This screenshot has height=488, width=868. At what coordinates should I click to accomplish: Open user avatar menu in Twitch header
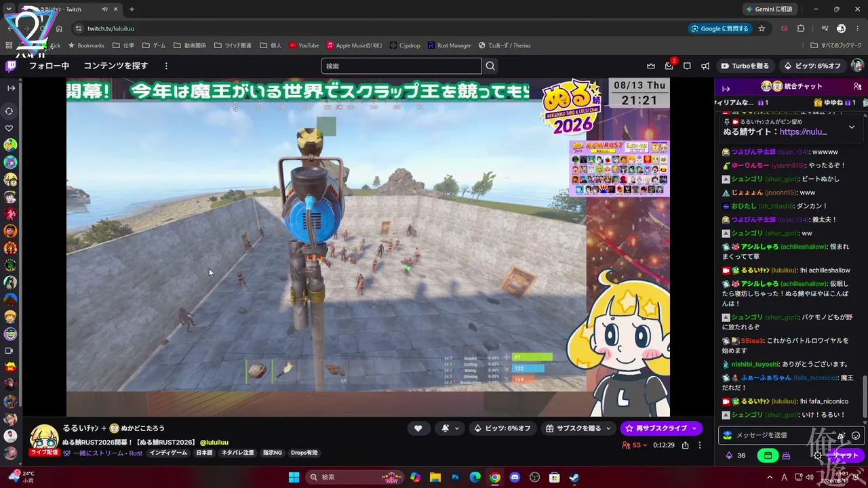pyautogui.click(x=857, y=66)
